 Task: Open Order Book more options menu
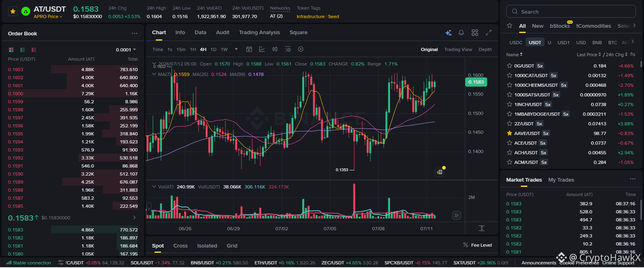(134, 33)
